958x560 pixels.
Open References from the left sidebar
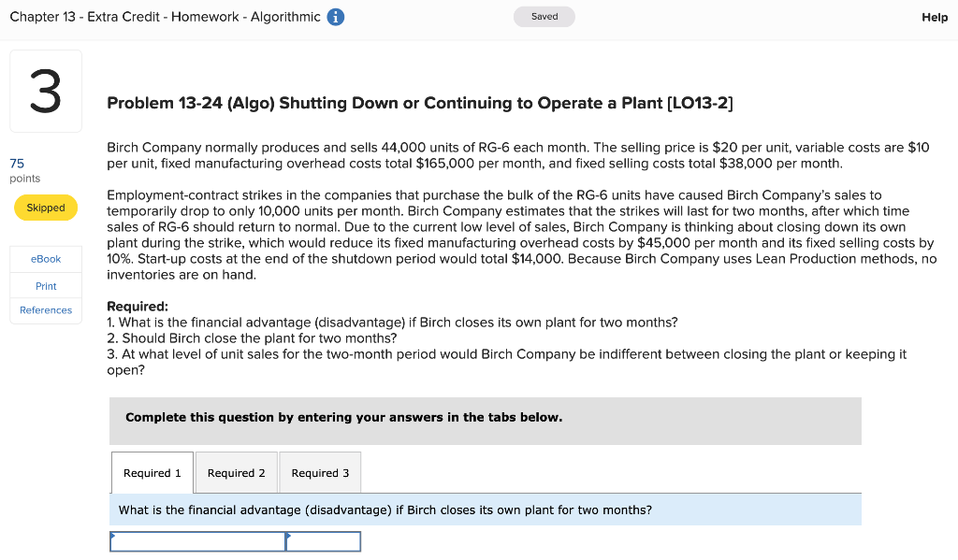pyautogui.click(x=45, y=309)
